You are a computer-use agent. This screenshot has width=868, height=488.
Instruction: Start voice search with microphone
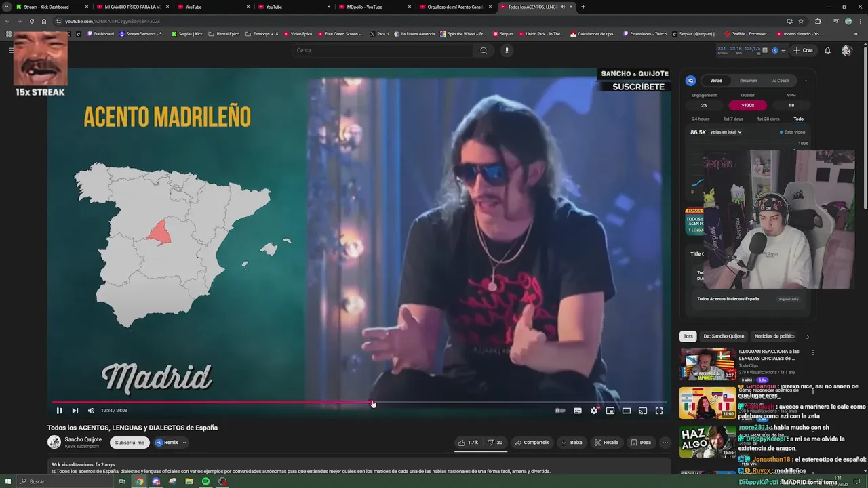tap(506, 50)
